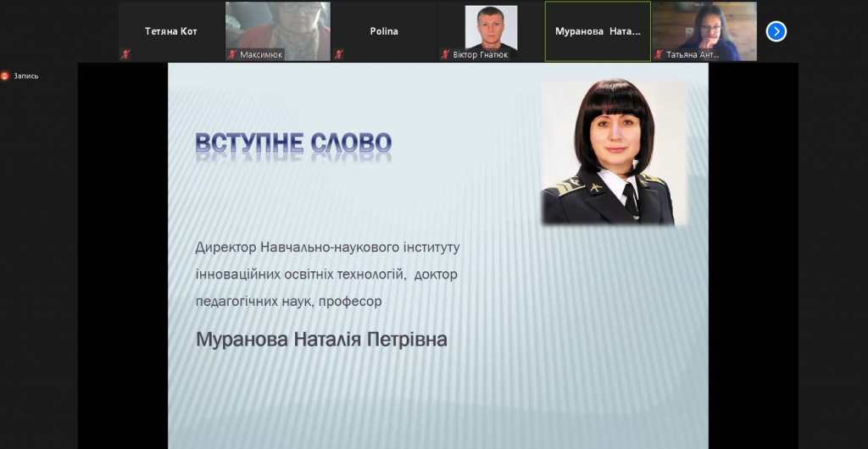Show next participants with blue arrow button

pos(776,31)
